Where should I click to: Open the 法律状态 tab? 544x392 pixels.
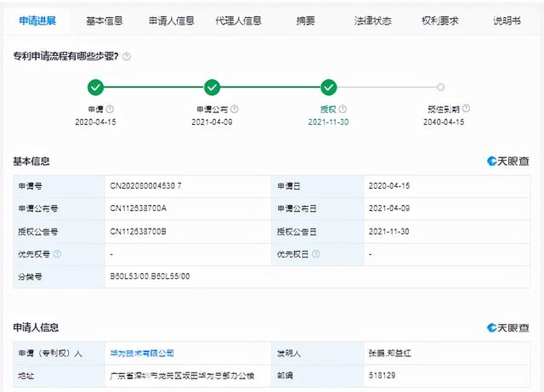[372, 20]
